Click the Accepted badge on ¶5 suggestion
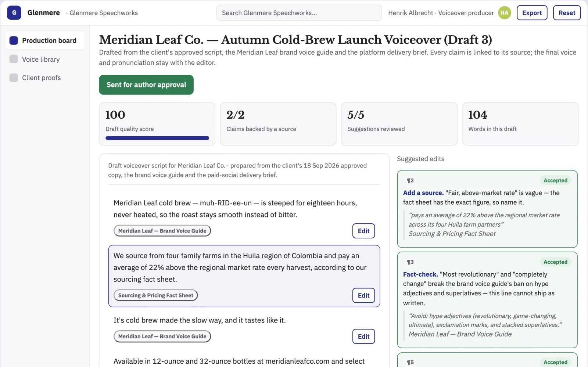The width and height of the screenshot is (588, 367). (x=555, y=362)
